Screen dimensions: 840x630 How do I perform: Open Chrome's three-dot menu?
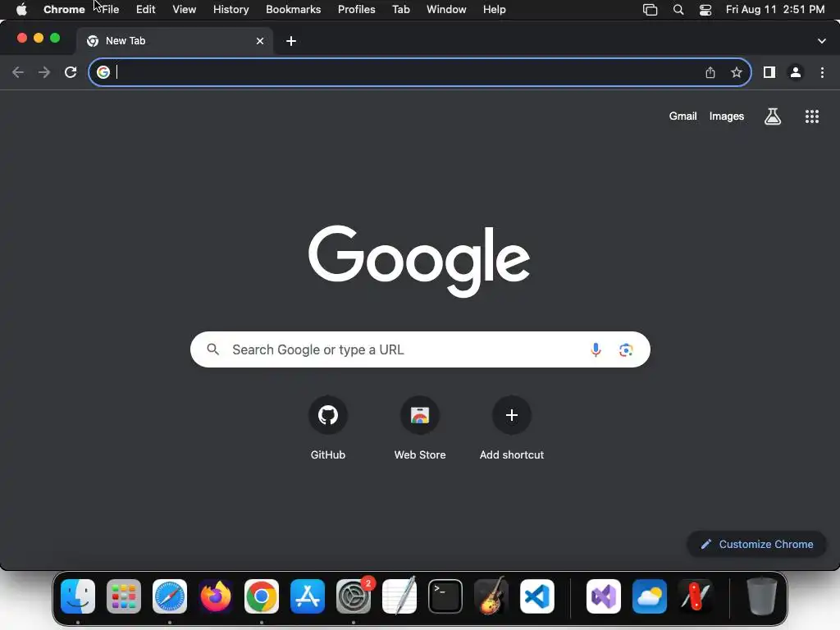(x=822, y=72)
